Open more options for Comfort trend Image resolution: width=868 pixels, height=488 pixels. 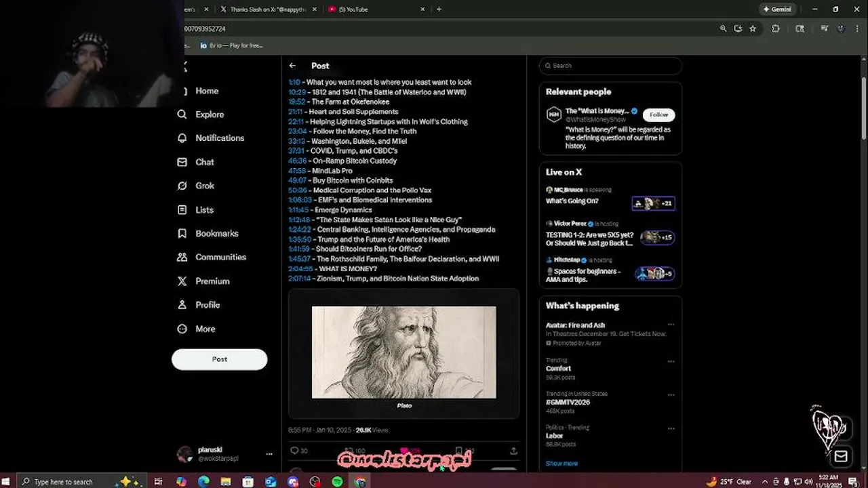coord(671,361)
